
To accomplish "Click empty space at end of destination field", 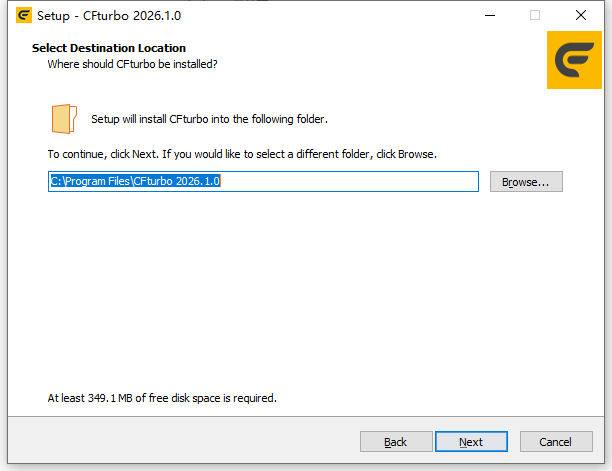I will coord(400,182).
